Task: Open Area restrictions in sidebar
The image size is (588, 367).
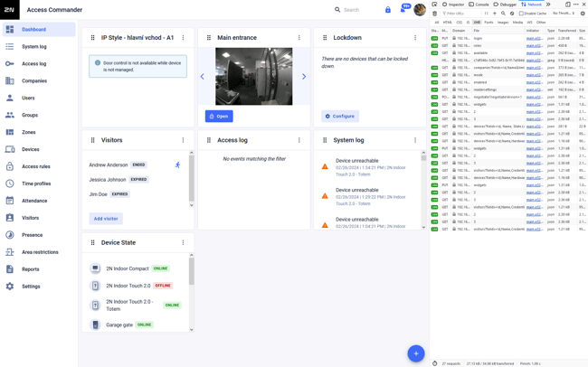Action: point(39,252)
